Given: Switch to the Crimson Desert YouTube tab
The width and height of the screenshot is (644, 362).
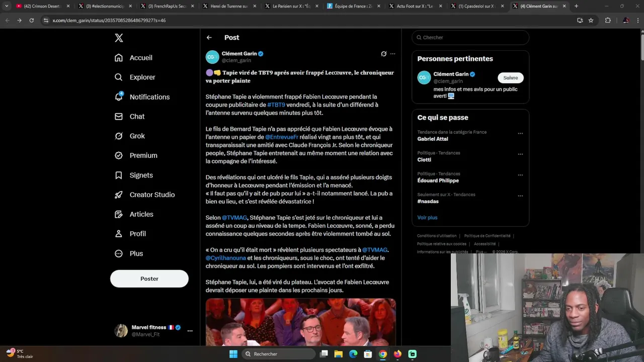Looking at the screenshot, I should (42, 6).
